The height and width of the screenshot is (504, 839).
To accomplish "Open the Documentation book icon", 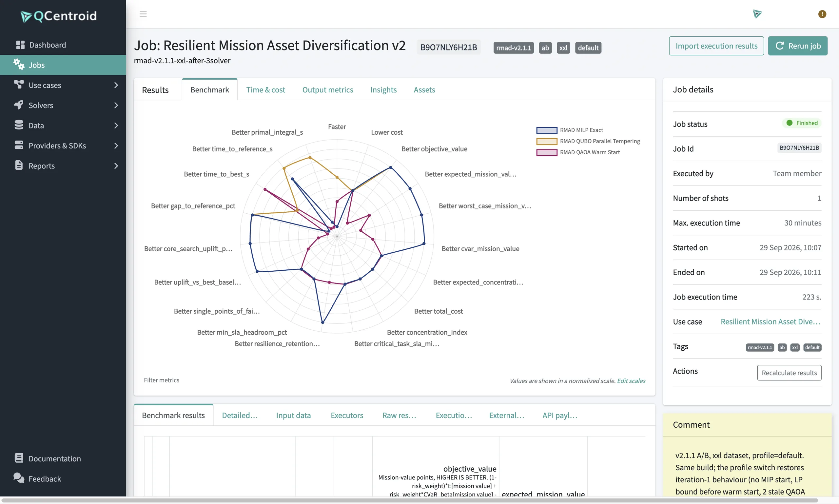I will point(19,458).
